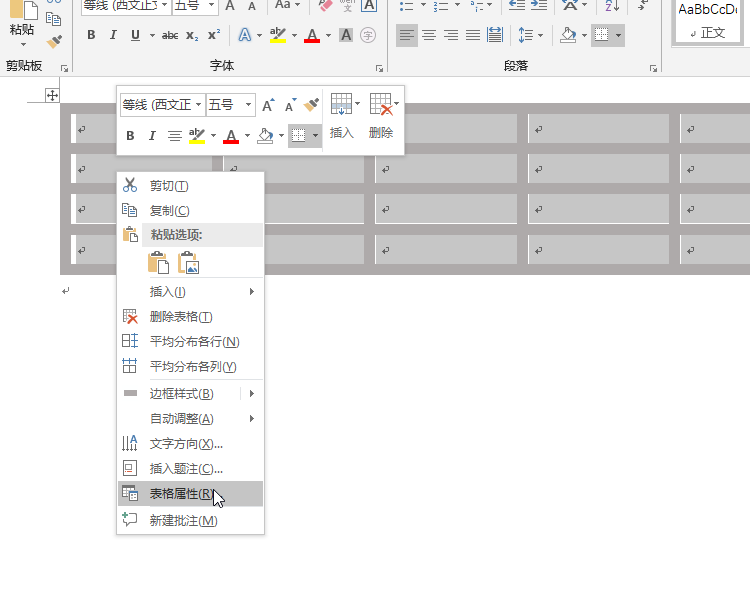Image resolution: width=750 pixels, height=600 pixels.
Task: Grow font size in mini toolbar
Action: click(268, 105)
